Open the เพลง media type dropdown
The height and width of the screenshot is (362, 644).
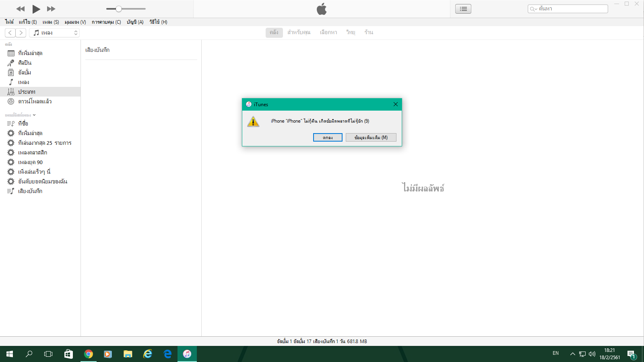click(54, 33)
